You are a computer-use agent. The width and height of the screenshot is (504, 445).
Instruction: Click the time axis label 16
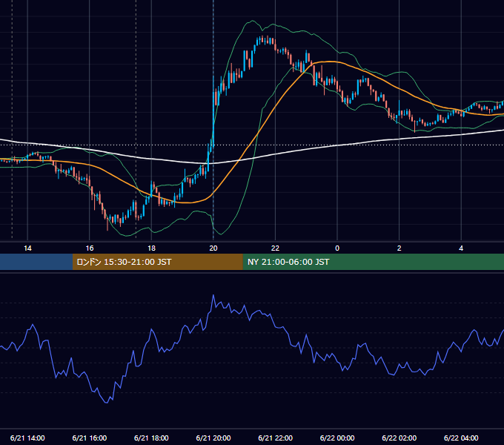(90, 248)
